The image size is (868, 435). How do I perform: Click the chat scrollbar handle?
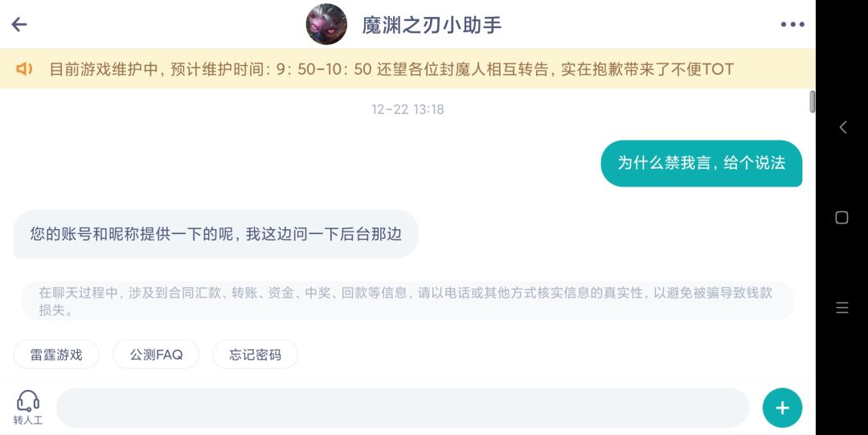pyautogui.click(x=812, y=102)
